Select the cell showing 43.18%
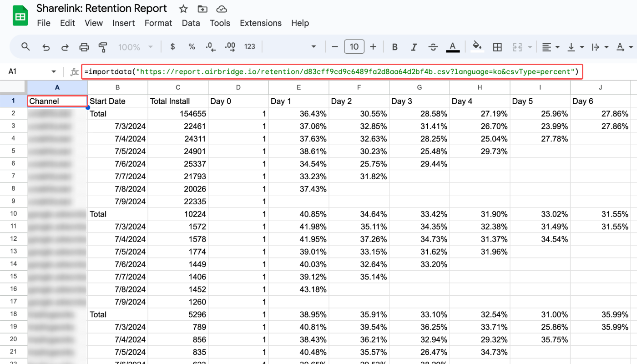 tap(298, 289)
